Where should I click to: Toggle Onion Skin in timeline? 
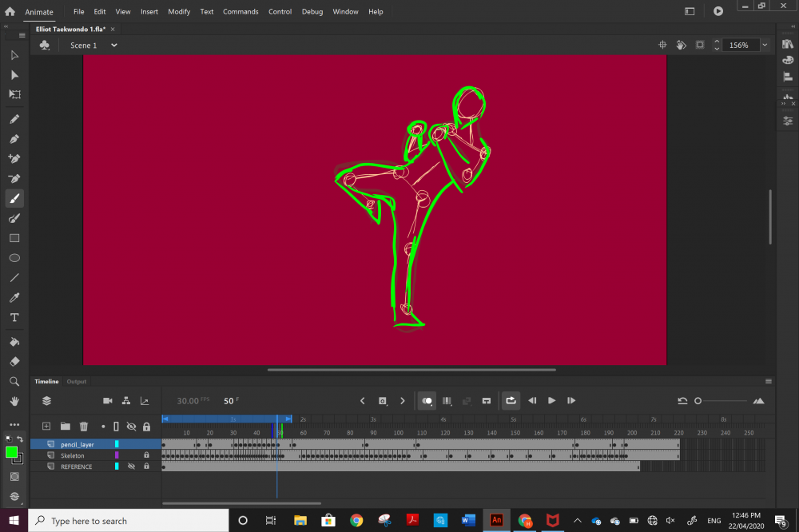point(427,401)
